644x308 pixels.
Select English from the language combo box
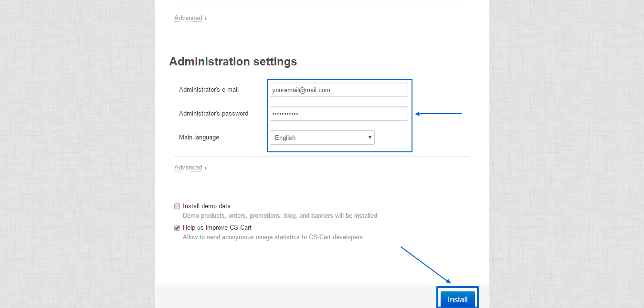tap(322, 137)
